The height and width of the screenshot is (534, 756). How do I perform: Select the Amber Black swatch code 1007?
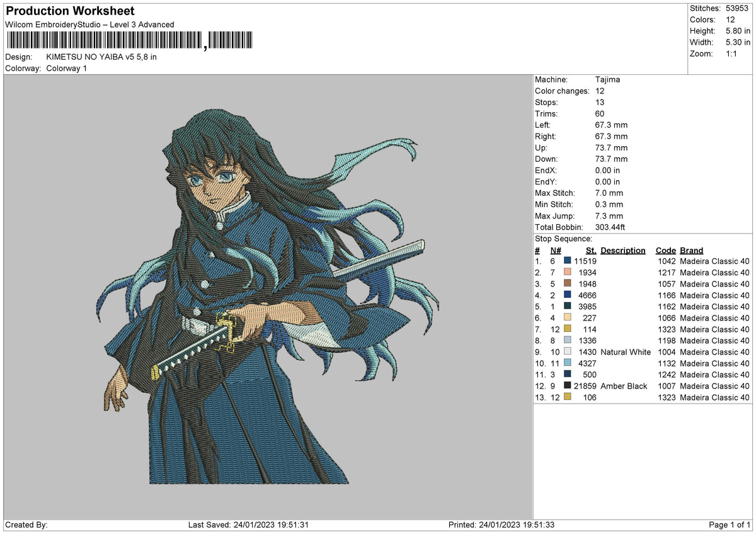pyautogui.click(x=568, y=385)
